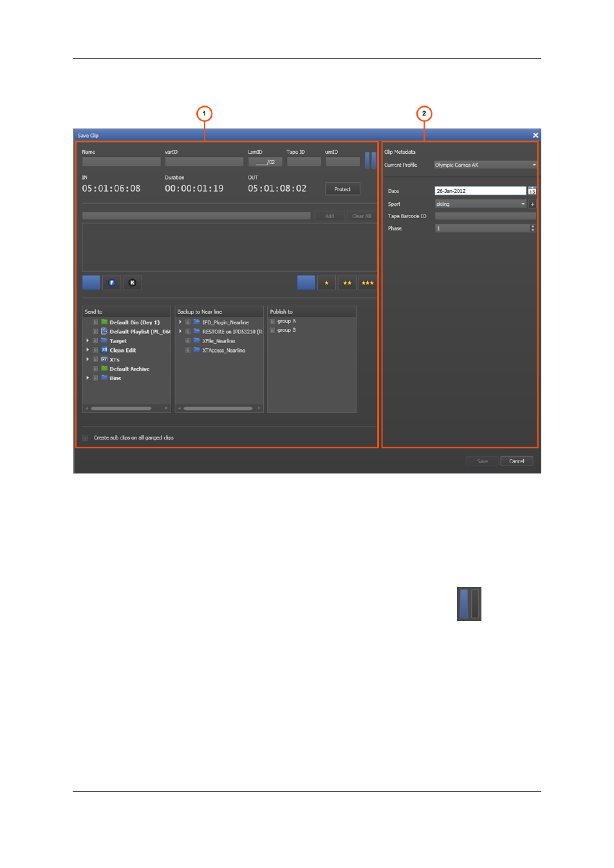
Task: Expand the XTs tree node
Action: (x=88, y=360)
